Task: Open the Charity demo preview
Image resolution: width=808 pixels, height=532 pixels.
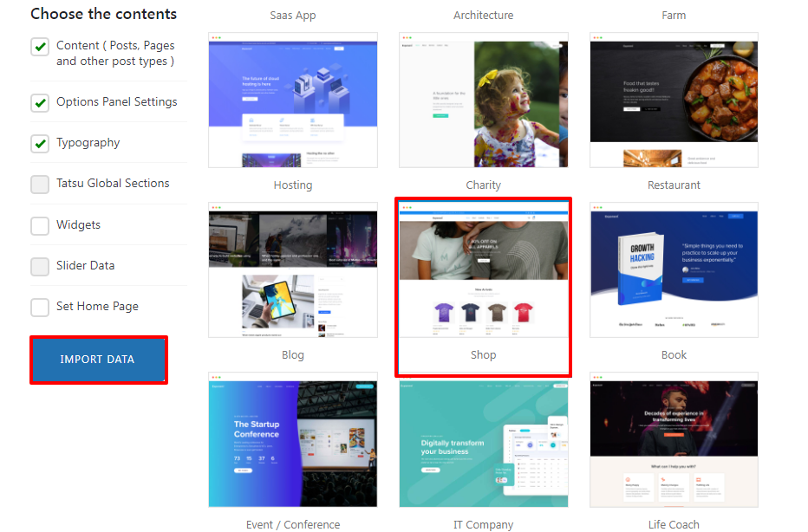Action: click(483, 101)
